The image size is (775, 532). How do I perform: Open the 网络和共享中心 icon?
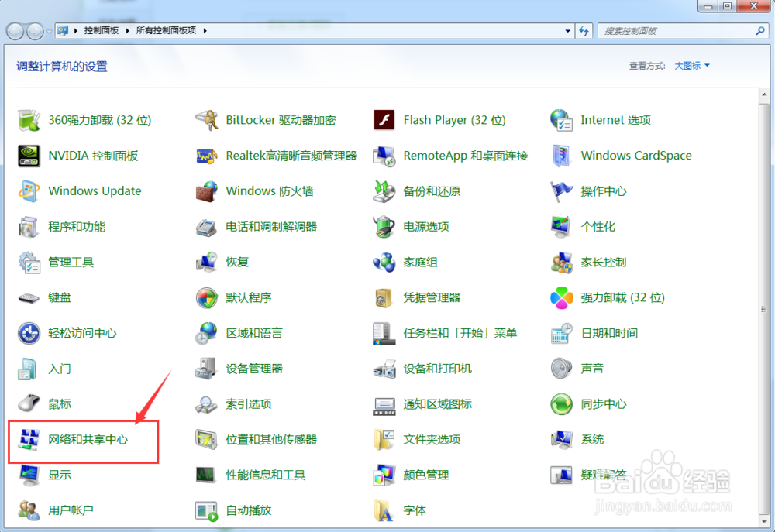(x=29, y=440)
